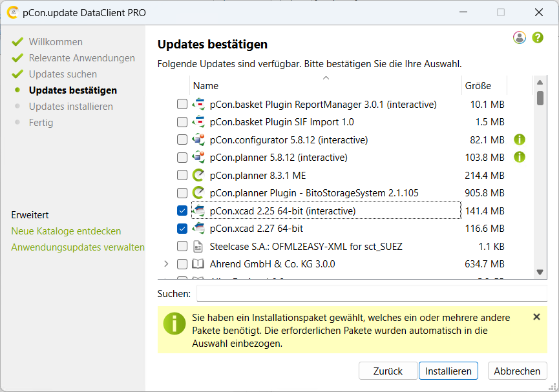Check pCon.basket Plugin SIF Import 1.0
The width and height of the screenshot is (559, 392).
pos(182,122)
